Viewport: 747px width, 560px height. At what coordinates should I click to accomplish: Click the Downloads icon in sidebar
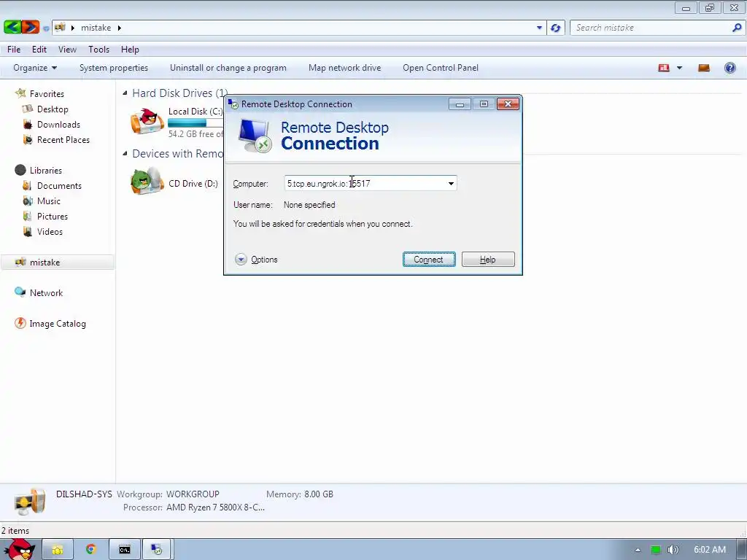pyautogui.click(x=28, y=124)
